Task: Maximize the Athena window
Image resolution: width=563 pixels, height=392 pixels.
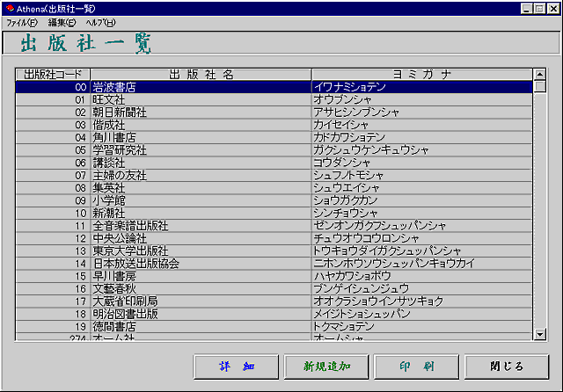Action: [539, 9]
